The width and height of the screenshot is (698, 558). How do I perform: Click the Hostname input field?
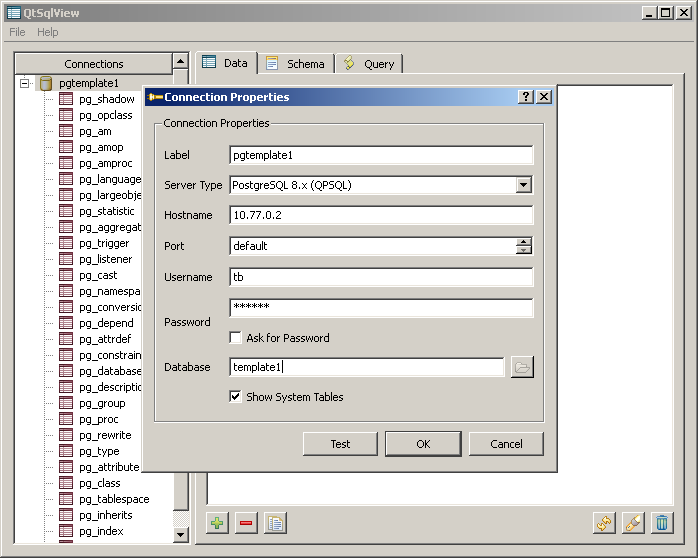pos(381,215)
